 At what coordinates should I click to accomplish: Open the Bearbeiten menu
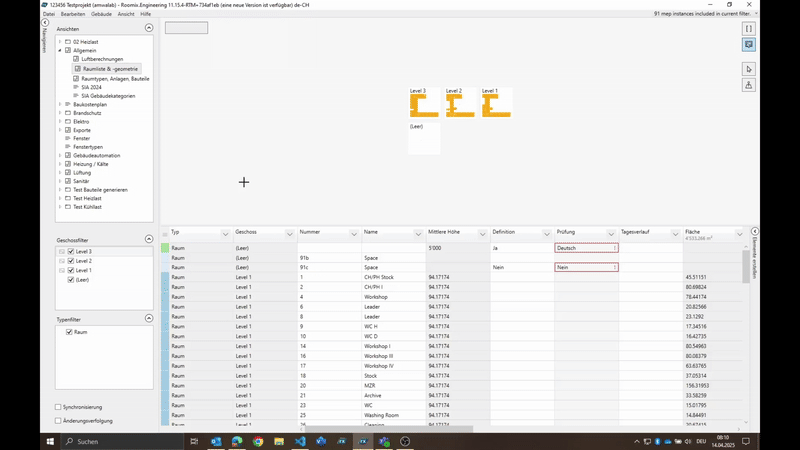click(73, 14)
